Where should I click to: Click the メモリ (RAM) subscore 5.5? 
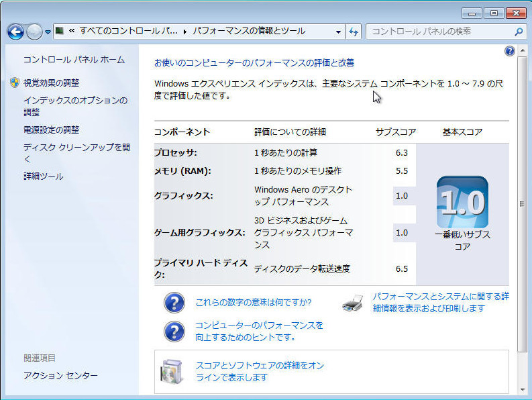[x=402, y=170]
